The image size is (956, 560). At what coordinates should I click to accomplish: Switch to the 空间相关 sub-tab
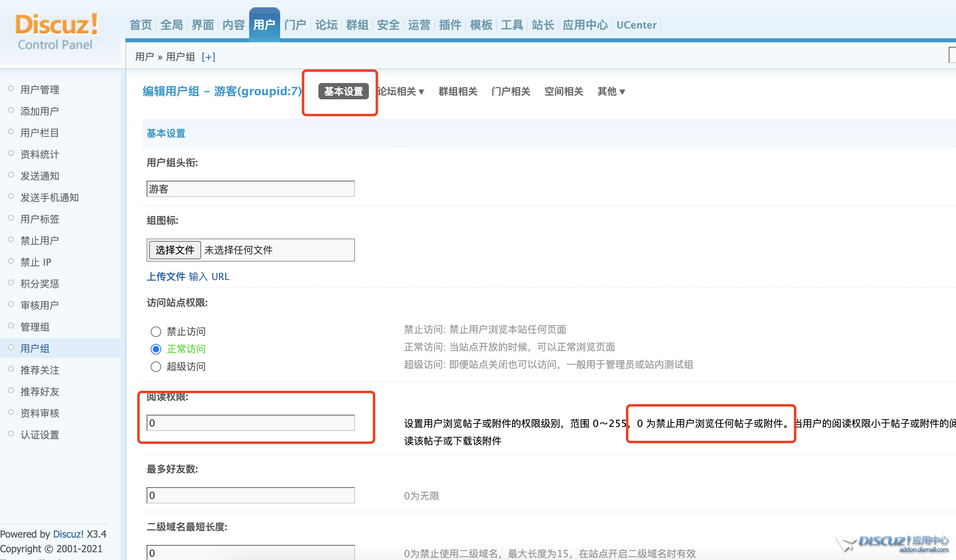tap(564, 92)
